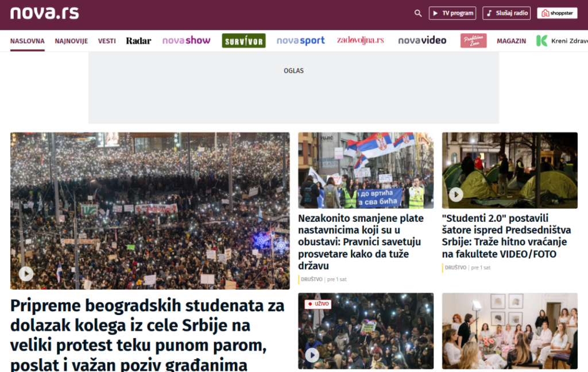The width and height of the screenshot is (588, 372).
Task: Open the Praktična žena pink logo
Action: point(473,41)
